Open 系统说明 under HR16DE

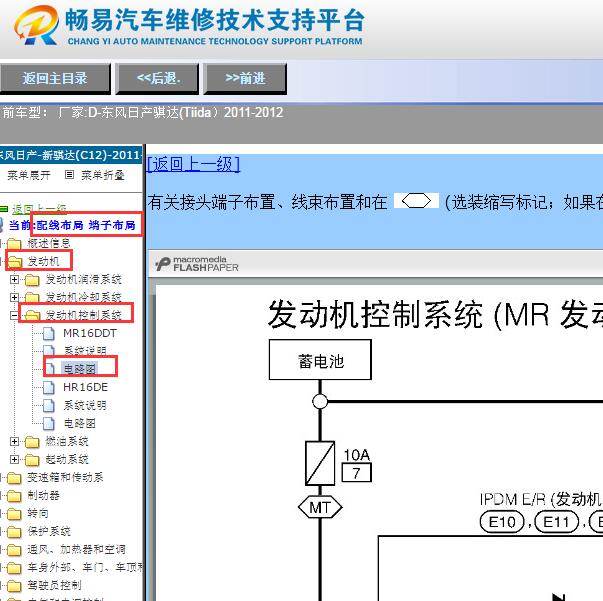(85, 405)
